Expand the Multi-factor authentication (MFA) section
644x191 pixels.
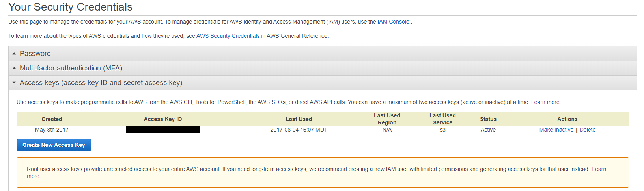pos(71,68)
